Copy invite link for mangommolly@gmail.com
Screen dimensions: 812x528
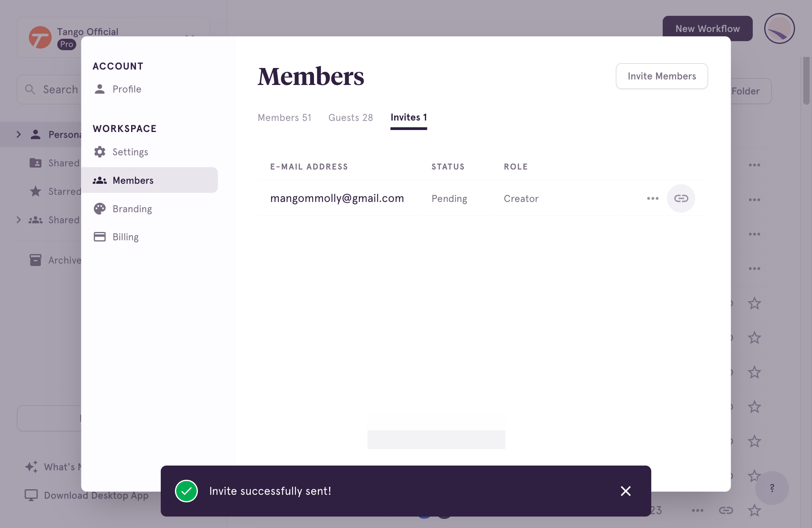click(681, 198)
